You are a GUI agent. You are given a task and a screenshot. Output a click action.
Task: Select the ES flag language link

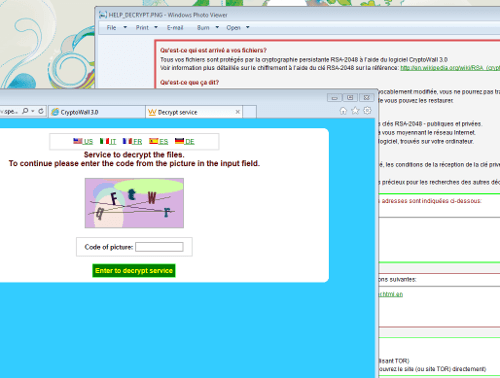[x=159, y=141]
